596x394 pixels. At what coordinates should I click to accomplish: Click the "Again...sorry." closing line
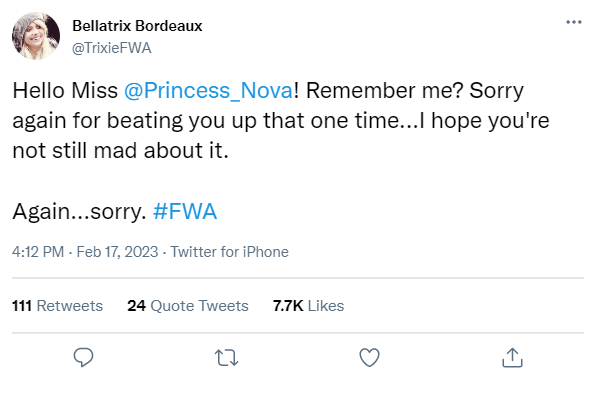[x=79, y=212]
